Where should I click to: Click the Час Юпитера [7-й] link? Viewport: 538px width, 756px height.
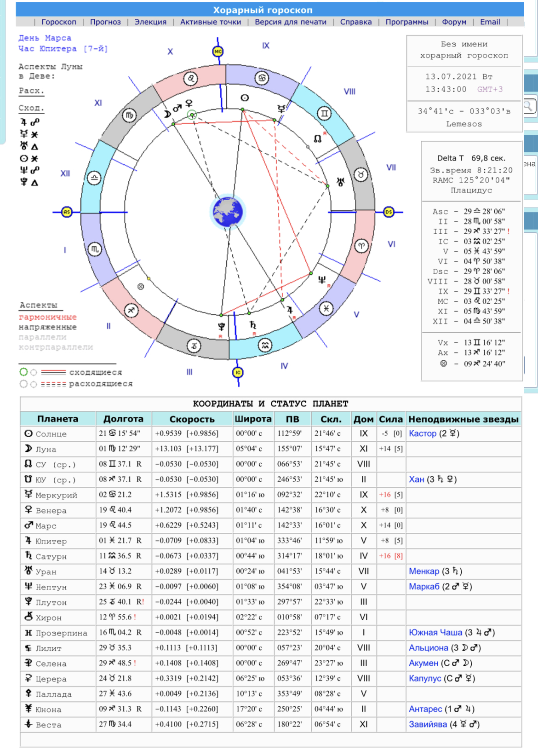[x=63, y=48]
